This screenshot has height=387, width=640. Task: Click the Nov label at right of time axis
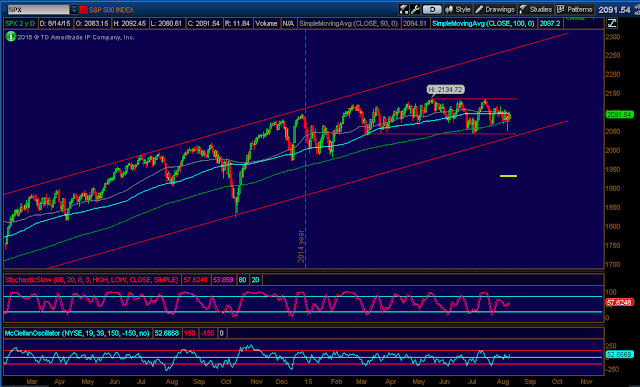(x=587, y=382)
